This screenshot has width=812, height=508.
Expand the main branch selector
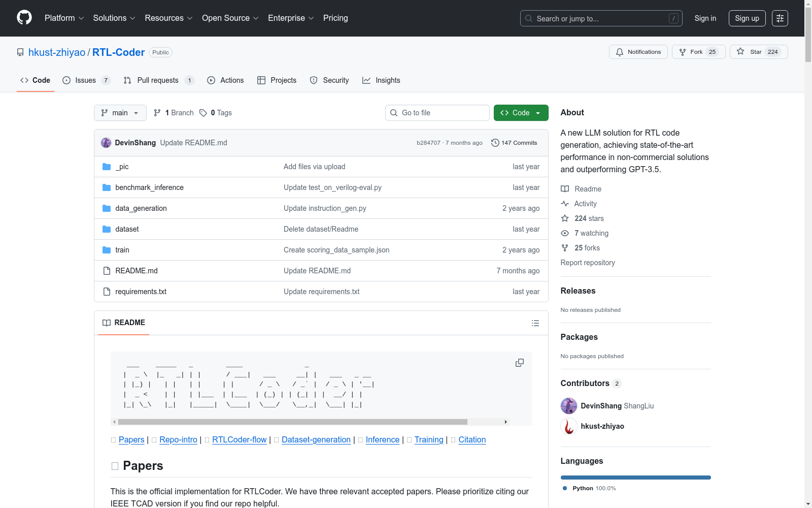120,113
